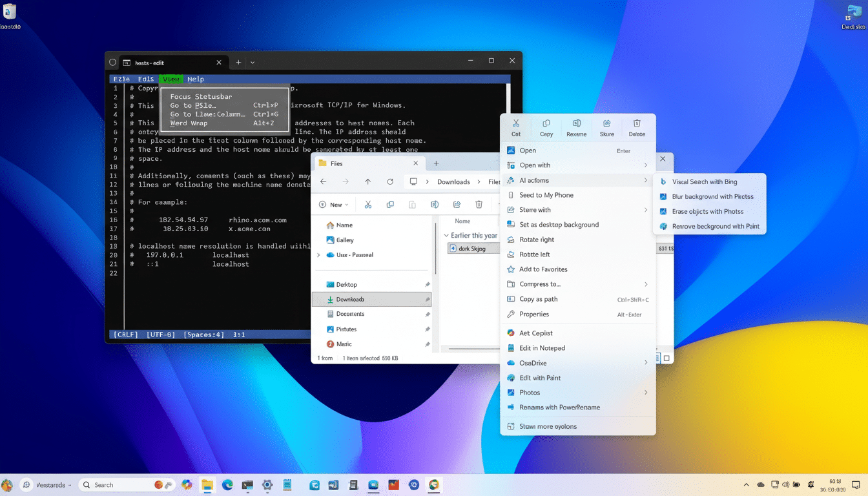This screenshot has width=868, height=496.
Task: Launch Edge from the taskbar
Action: tap(227, 484)
